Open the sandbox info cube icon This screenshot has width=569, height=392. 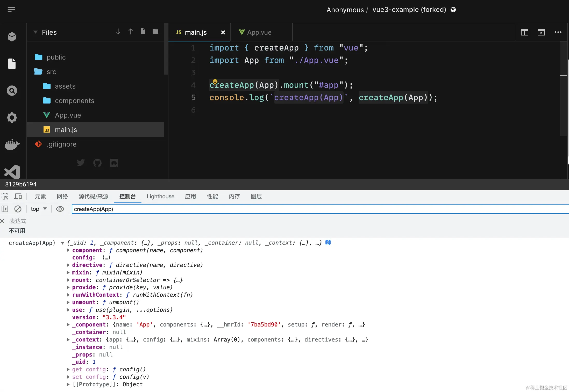pyautogui.click(x=12, y=37)
